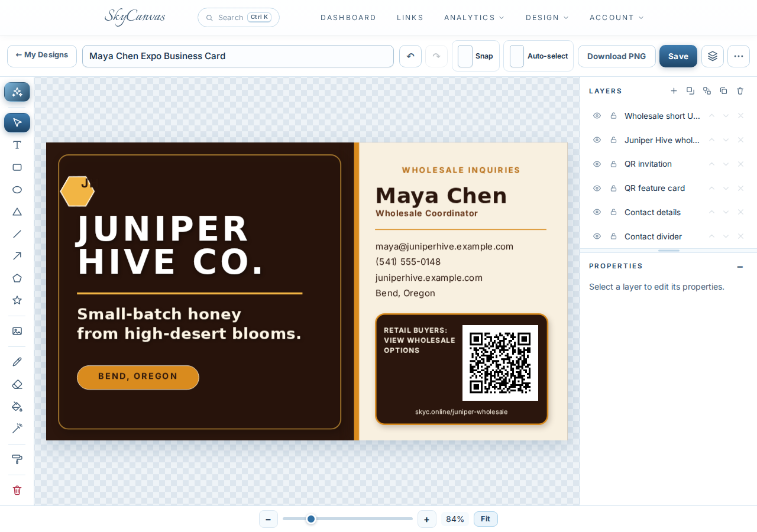Image resolution: width=757 pixels, height=532 pixels.
Task: Open the Account dropdown menu
Action: 617,18
